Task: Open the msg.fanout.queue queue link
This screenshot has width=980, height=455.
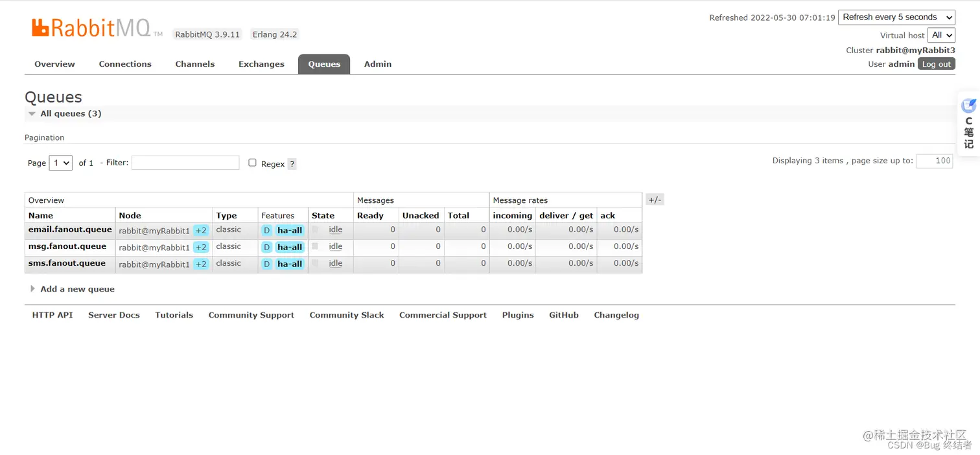Action: pyautogui.click(x=67, y=246)
